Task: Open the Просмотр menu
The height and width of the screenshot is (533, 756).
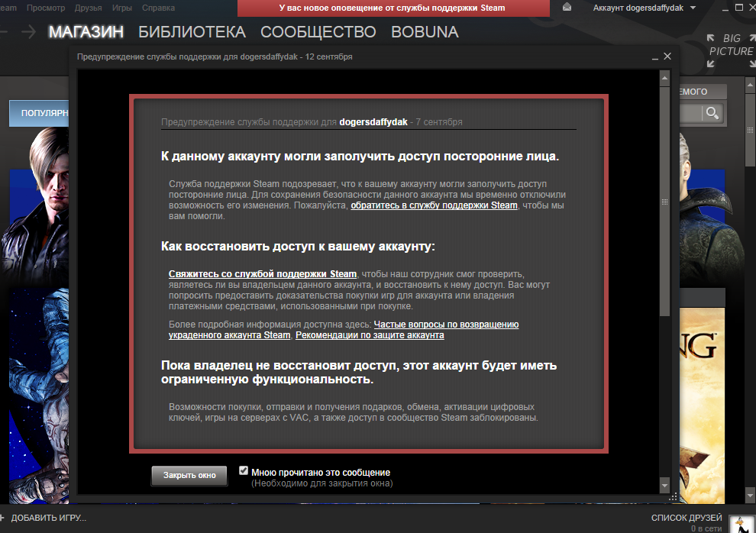Action: tap(46, 8)
